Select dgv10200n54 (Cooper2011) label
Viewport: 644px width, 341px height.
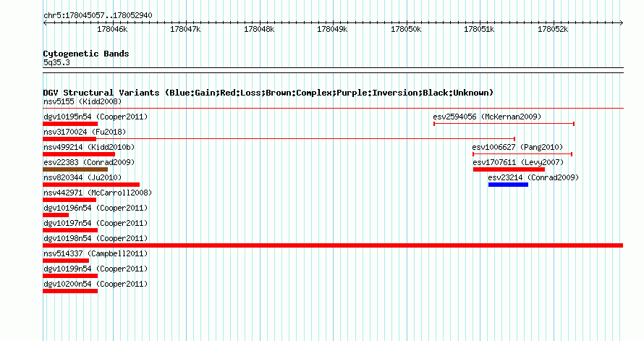click(96, 284)
